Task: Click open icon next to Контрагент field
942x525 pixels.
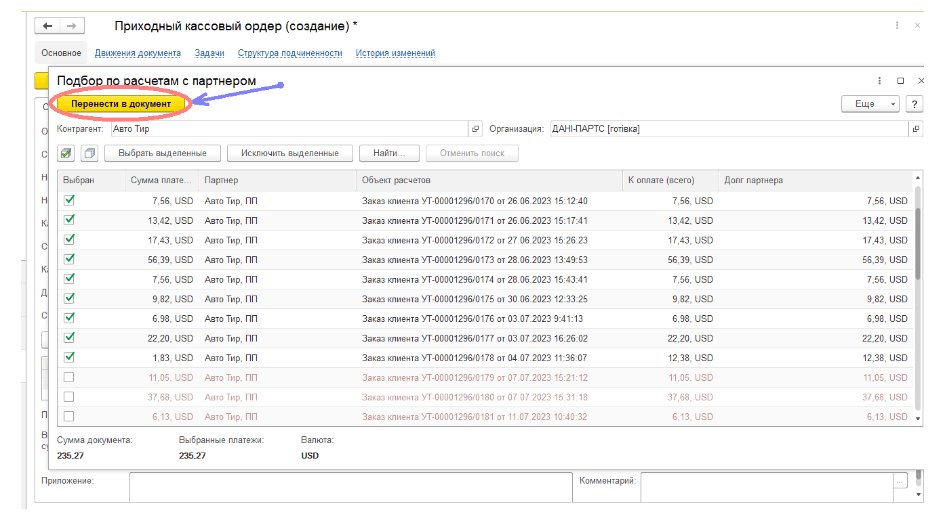Action: [476, 129]
